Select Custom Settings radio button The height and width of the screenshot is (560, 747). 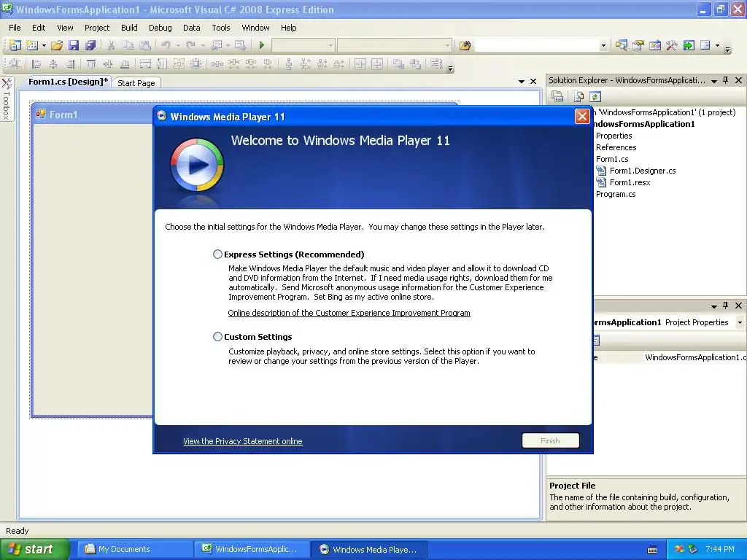pyautogui.click(x=217, y=337)
